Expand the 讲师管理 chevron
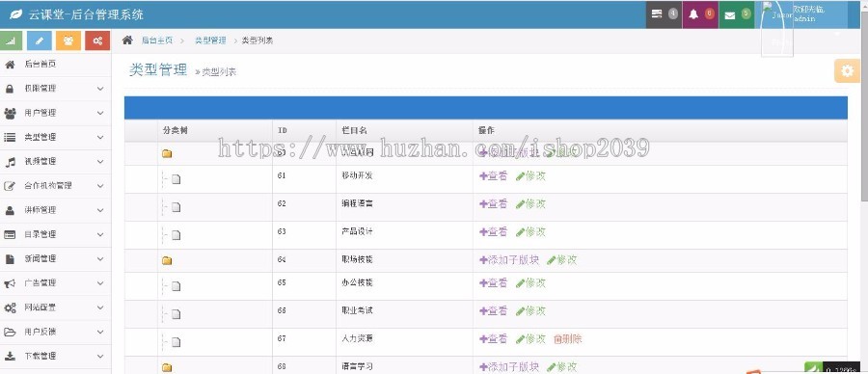The image size is (868, 374). [100, 210]
